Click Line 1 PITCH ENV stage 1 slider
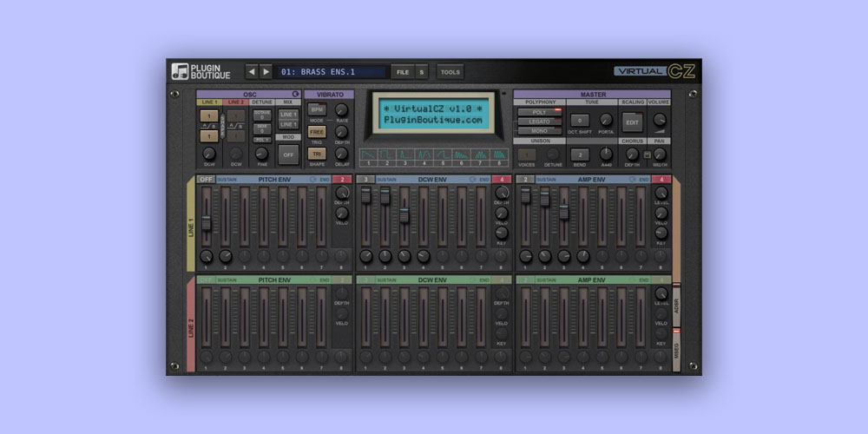This screenshot has width=868, height=434. pos(206,223)
